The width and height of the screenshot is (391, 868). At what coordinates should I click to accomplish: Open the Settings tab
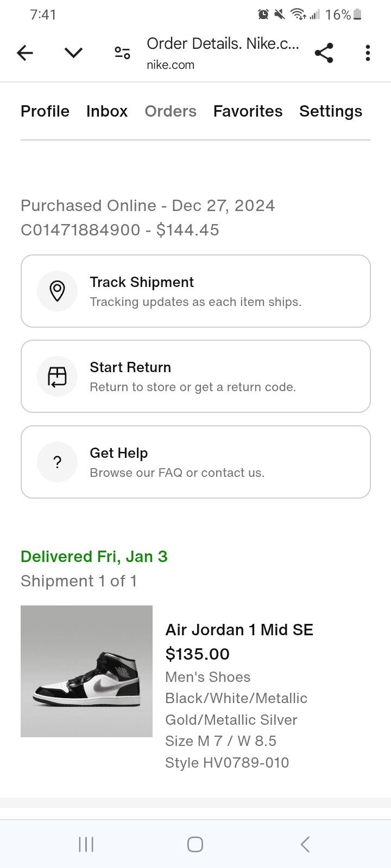pyautogui.click(x=331, y=111)
